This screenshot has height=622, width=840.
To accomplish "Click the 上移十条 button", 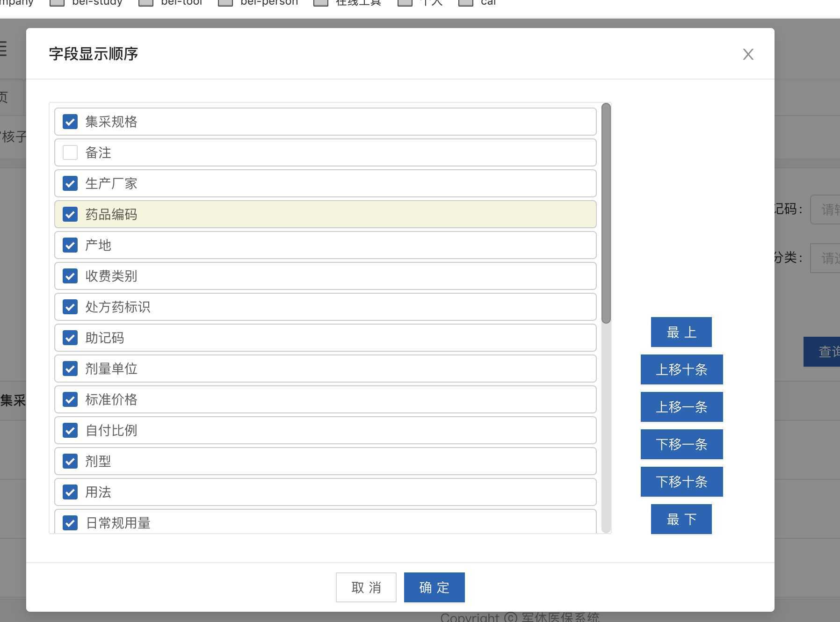I will point(681,369).
